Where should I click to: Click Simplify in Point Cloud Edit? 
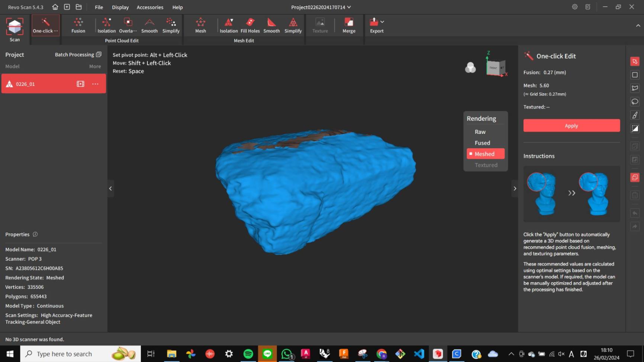(171, 25)
